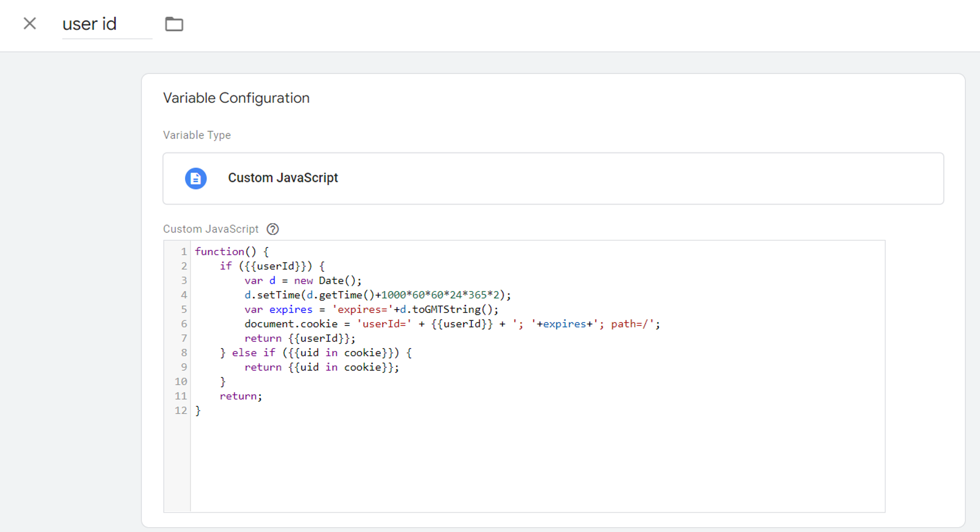Click the var expires code line

(371, 309)
